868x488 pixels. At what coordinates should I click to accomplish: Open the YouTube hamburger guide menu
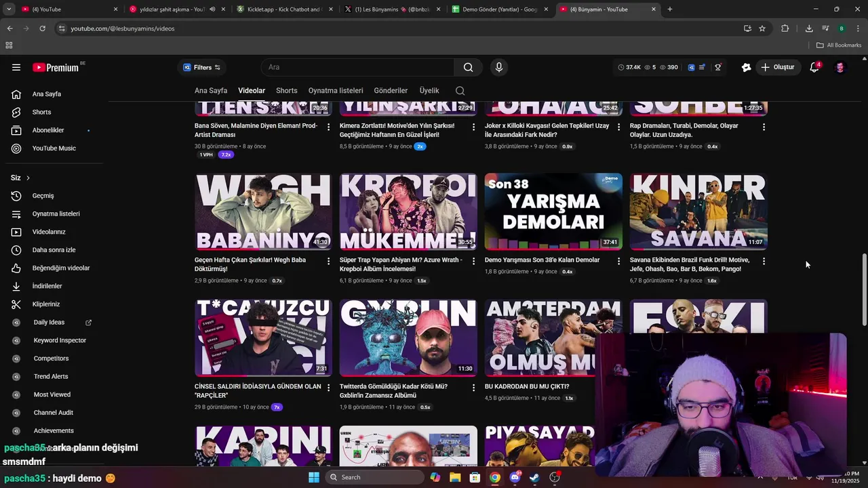[16, 67]
